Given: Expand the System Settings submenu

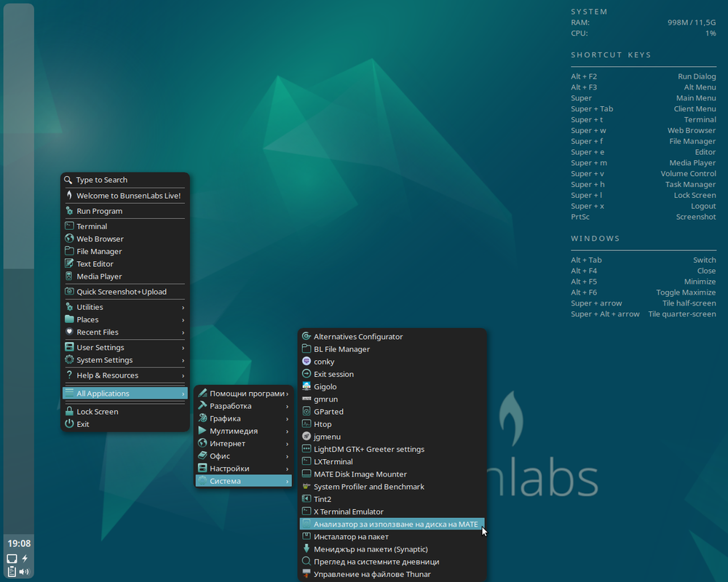Looking at the screenshot, I should point(125,359).
